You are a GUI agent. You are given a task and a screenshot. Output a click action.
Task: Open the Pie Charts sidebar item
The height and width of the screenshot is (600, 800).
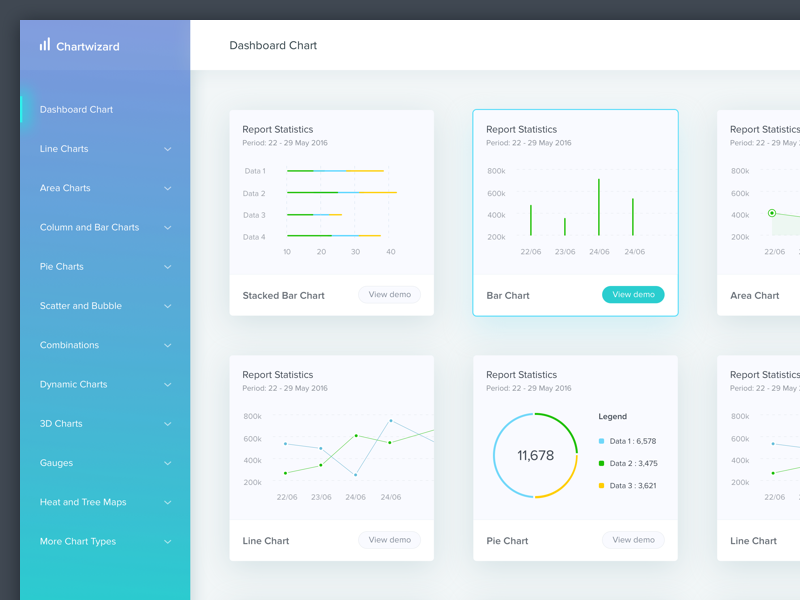point(62,267)
